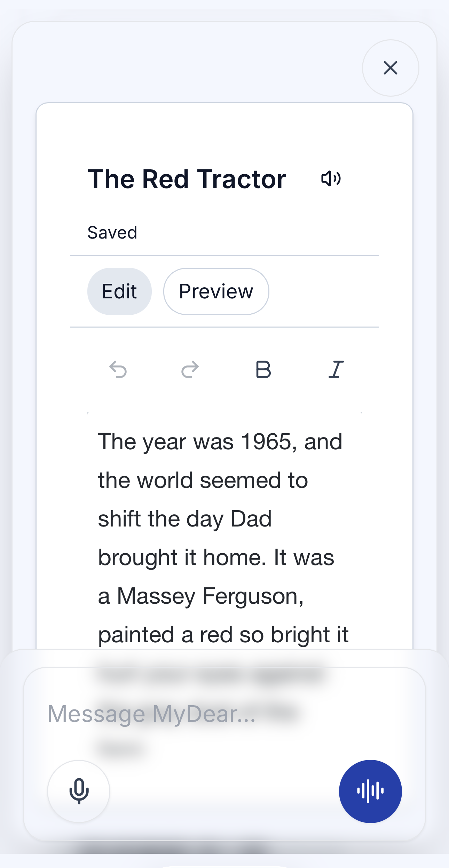Click the Saved status label
Image resolution: width=449 pixels, height=868 pixels.
(x=112, y=232)
